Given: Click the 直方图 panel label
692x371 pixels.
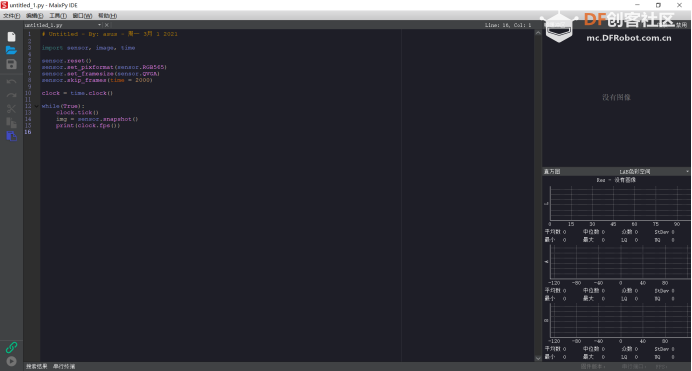Looking at the screenshot, I should coord(552,172).
